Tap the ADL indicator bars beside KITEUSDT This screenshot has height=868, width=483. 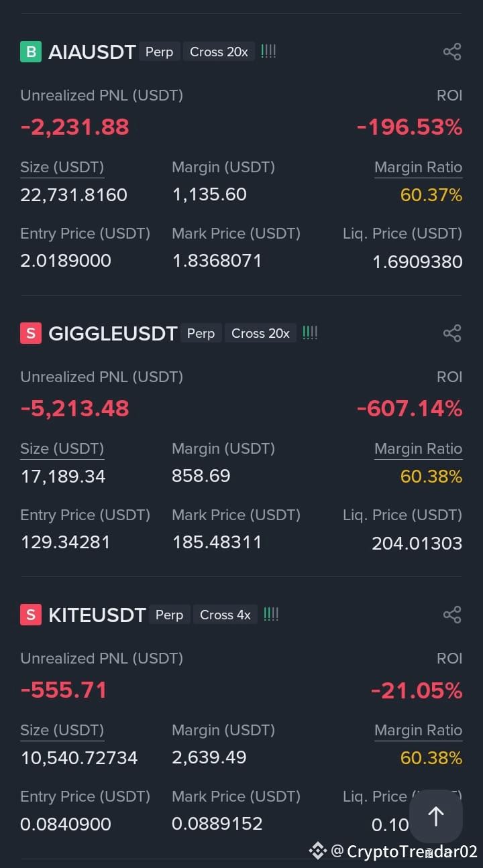pos(271,614)
